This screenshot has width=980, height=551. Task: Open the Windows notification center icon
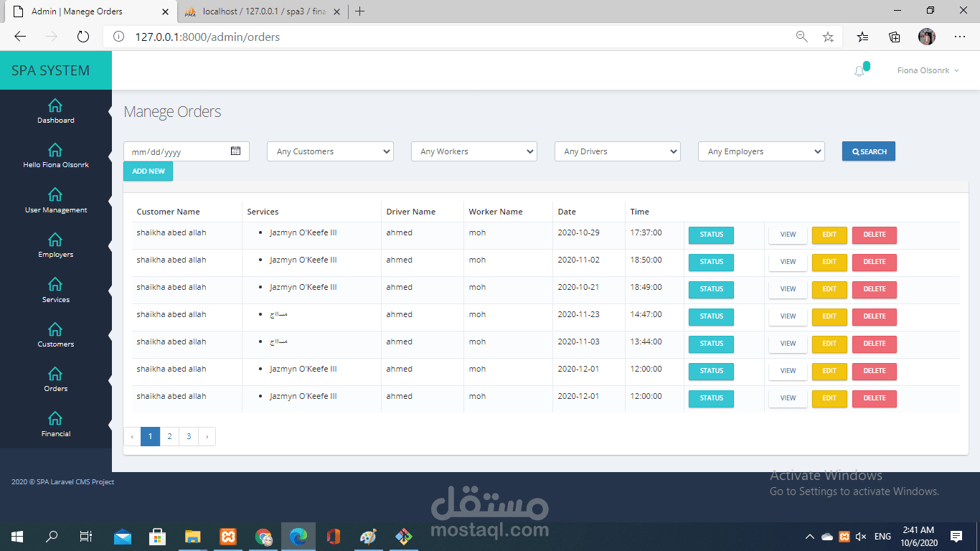click(956, 536)
